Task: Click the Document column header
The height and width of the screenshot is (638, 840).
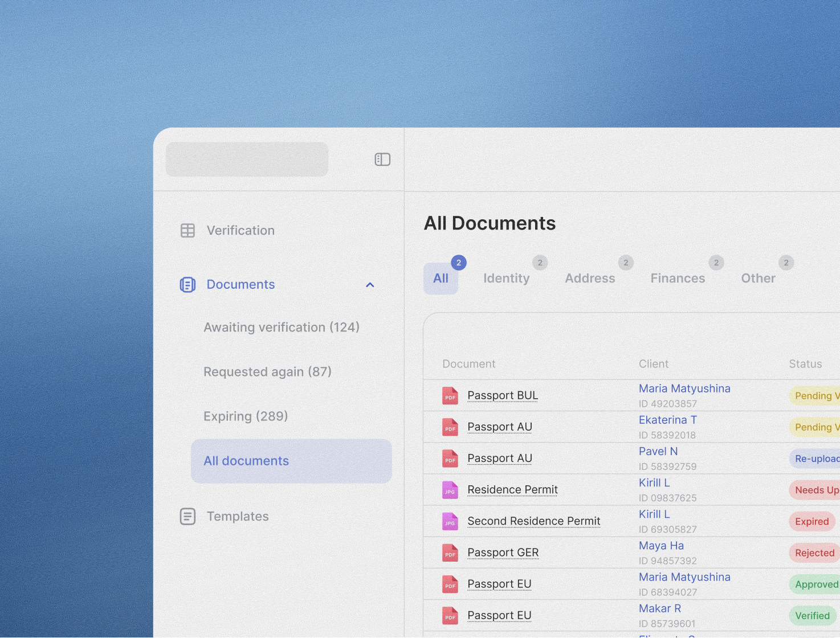Action: [x=469, y=364]
